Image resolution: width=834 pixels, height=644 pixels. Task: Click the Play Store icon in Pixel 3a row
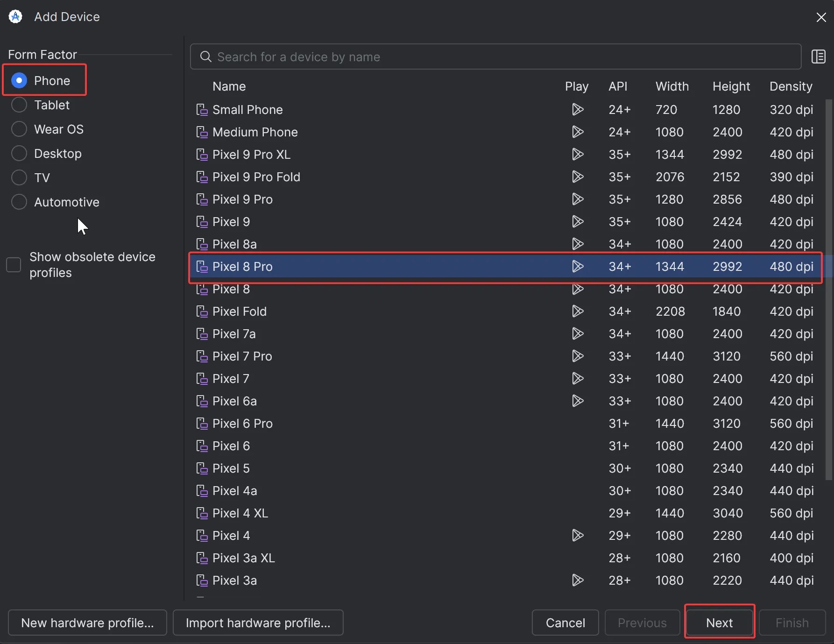[578, 580]
